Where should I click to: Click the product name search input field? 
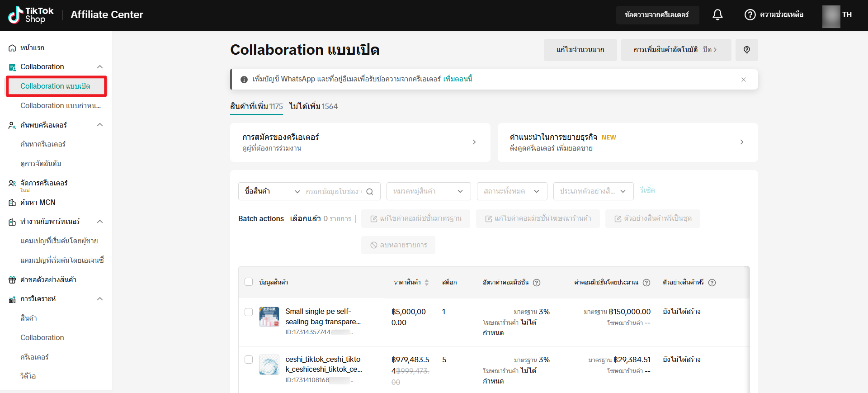click(334, 191)
